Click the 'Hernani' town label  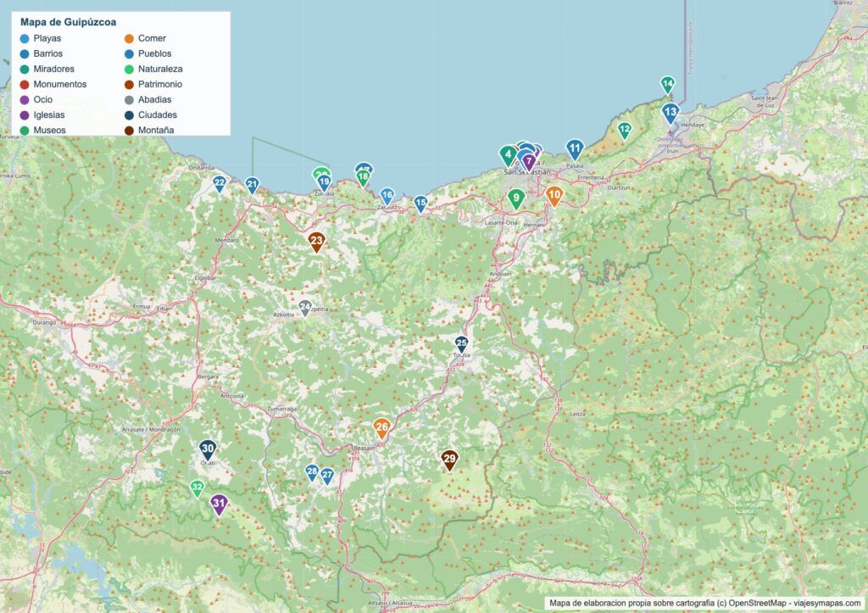(x=535, y=226)
